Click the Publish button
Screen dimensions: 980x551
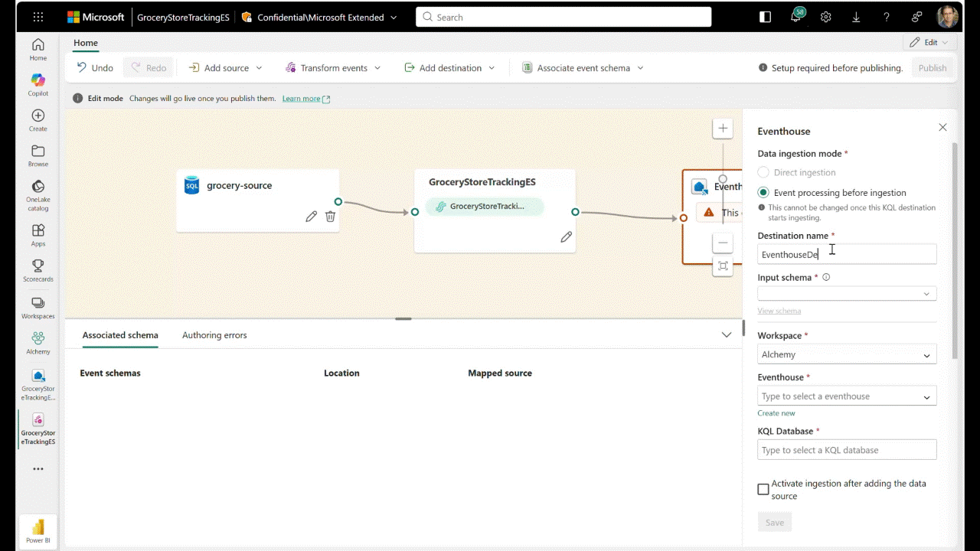932,67
